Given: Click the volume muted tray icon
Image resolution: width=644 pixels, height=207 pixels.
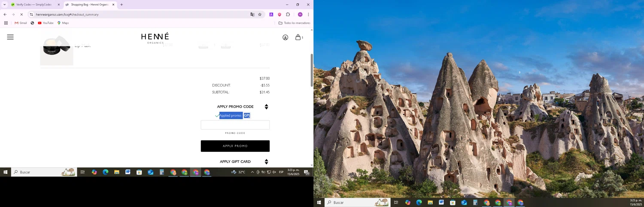Looking at the screenshot, I should (x=274, y=172).
